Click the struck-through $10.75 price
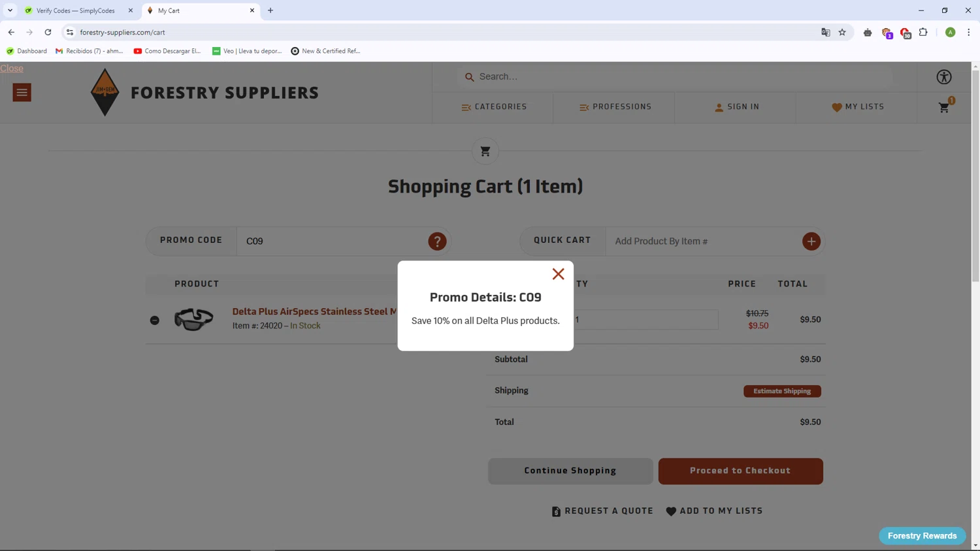The image size is (980, 551). click(757, 313)
